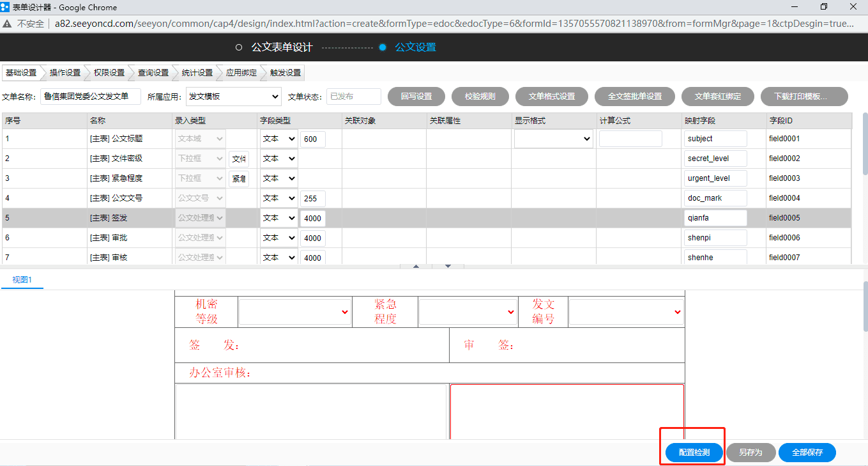This screenshot has width=868, height=466.
Task: Switch to the 操作设置 tab
Action: [x=65, y=73]
